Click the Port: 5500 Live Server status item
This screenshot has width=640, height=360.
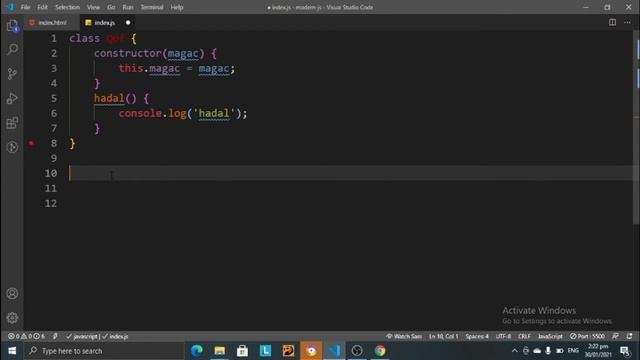coord(587,336)
